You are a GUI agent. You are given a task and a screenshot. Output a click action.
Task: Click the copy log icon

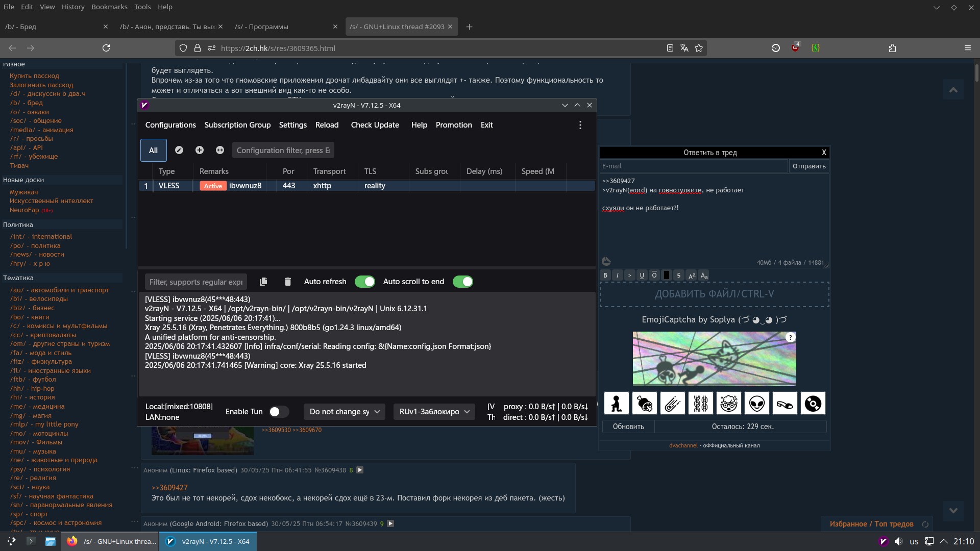click(x=263, y=282)
